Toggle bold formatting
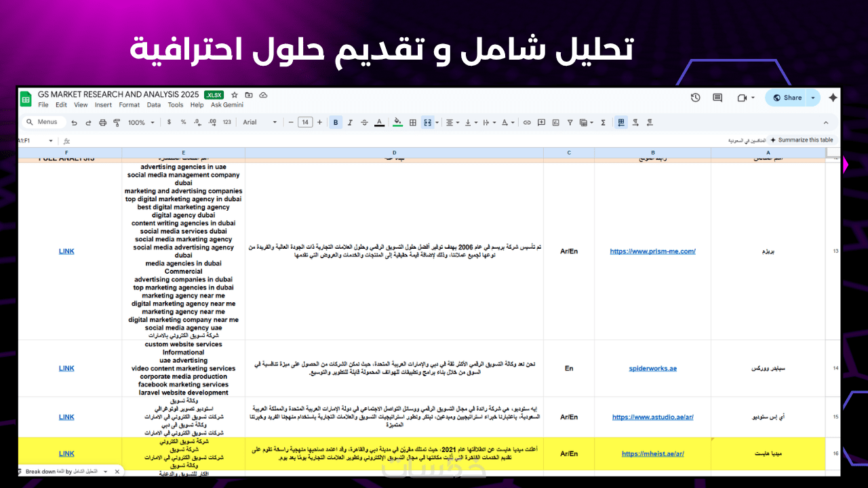 [x=336, y=123]
